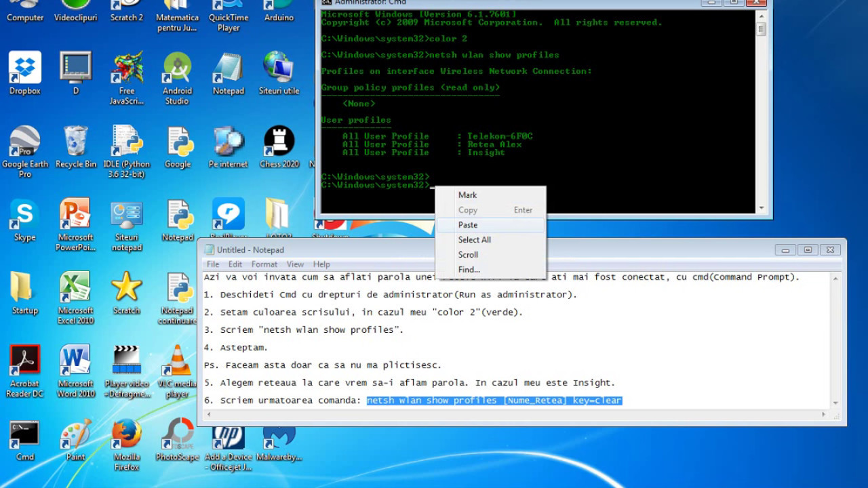Click Cmd scrollbar up arrow

coord(762,14)
